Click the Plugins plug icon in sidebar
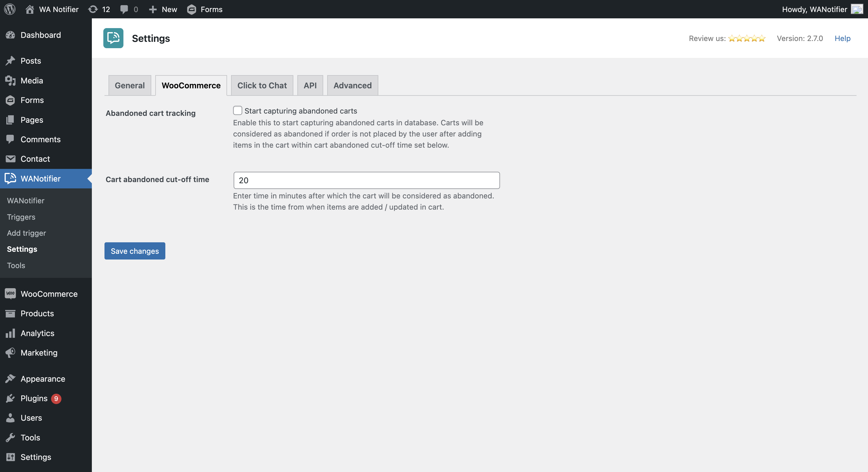The width and height of the screenshot is (868, 472). pos(10,398)
